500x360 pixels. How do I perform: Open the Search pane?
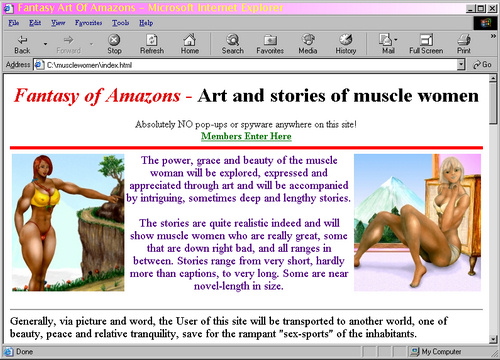click(233, 44)
